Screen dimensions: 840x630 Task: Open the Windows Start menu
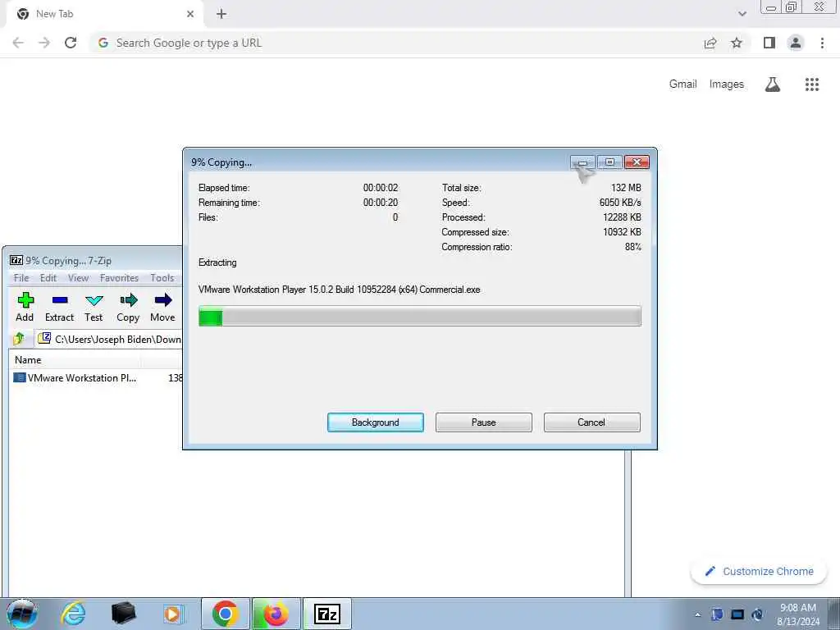[x=22, y=614]
